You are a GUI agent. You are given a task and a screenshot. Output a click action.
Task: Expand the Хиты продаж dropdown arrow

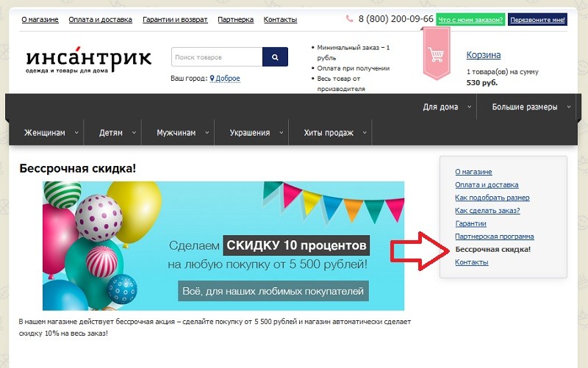point(365,133)
